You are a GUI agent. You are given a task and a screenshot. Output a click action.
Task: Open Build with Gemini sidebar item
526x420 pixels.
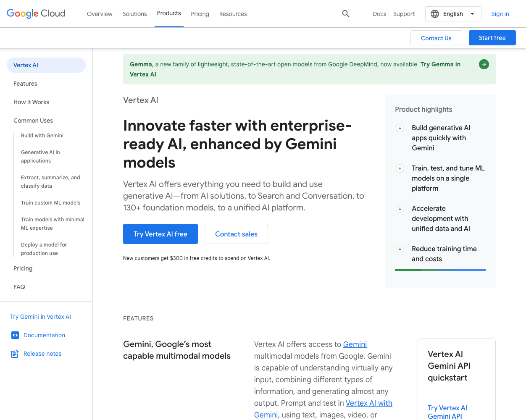[42, 136]
